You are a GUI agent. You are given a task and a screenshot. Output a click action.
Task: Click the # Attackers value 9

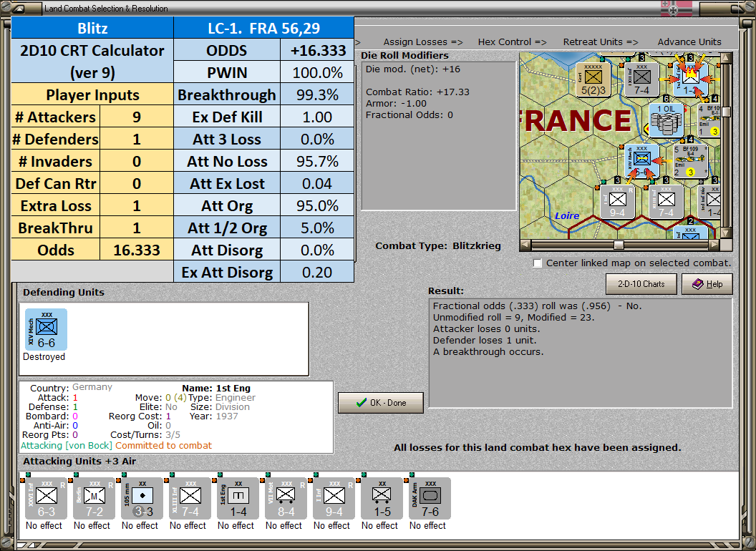[x=137, y=117]
